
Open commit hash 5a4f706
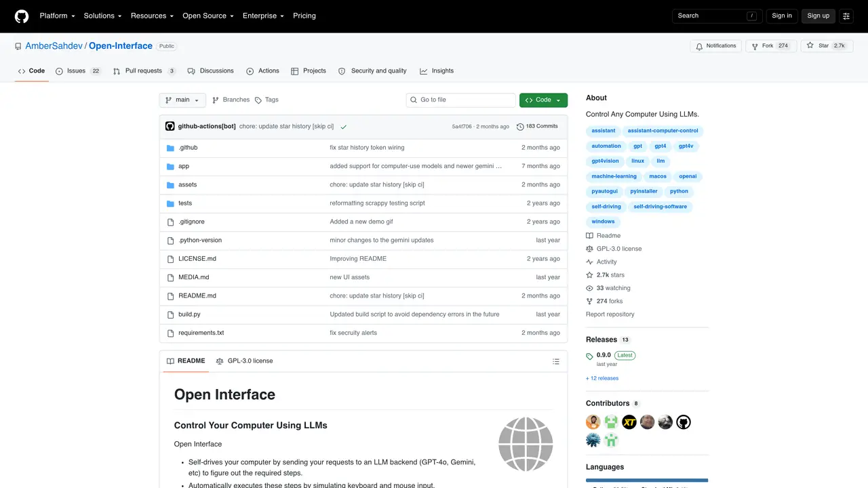coord(462,127)
